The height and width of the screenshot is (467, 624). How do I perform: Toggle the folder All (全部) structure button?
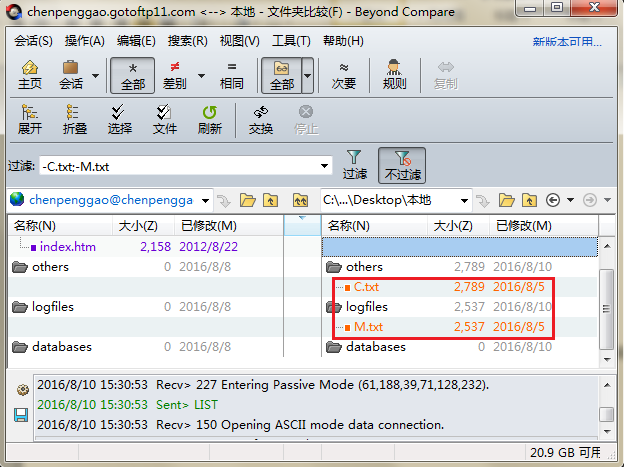(x=281, y=75)
